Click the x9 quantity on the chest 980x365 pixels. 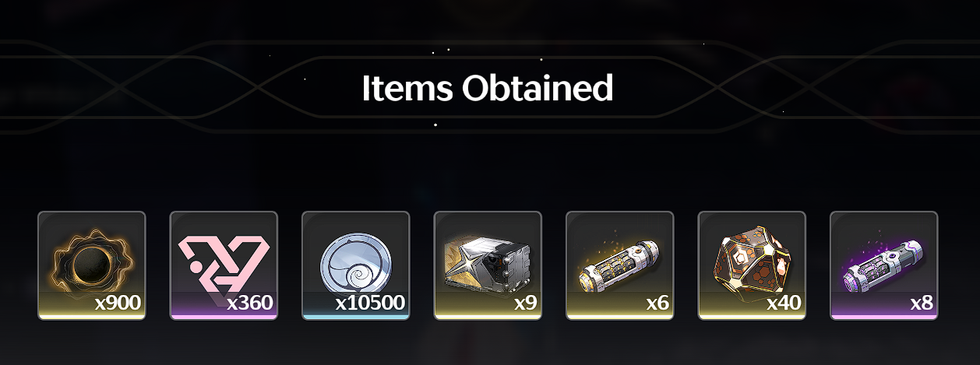pos(526,303)
